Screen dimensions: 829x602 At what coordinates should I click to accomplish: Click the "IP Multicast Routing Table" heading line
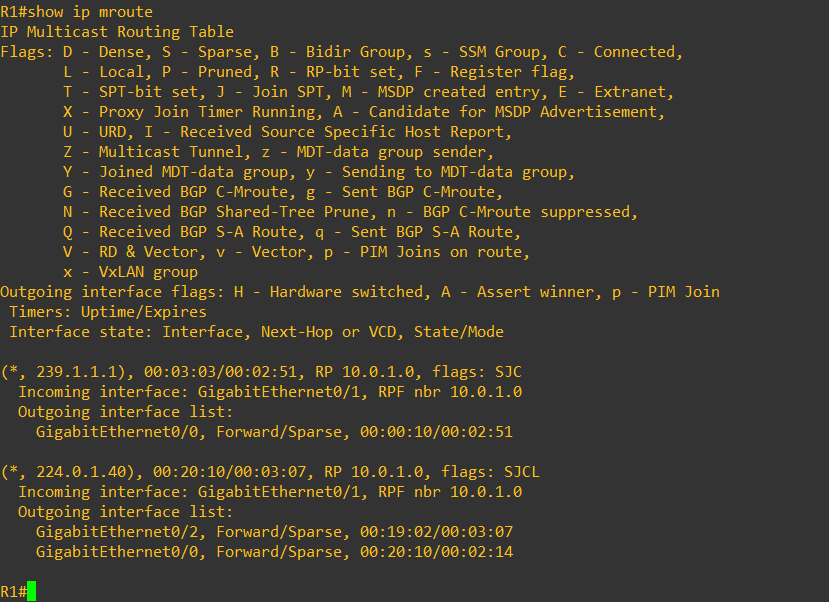point(117,32)
